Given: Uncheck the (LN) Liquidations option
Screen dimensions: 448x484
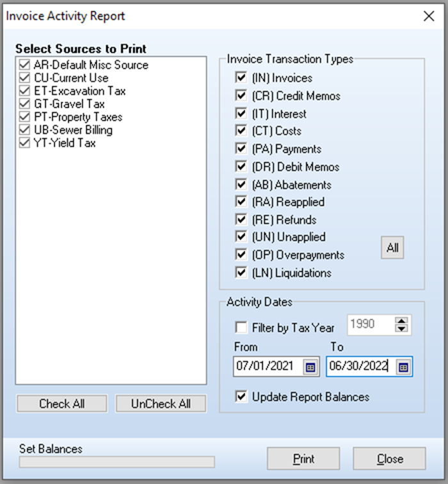Looking at the screenshot, I should [x=241, y=273].
